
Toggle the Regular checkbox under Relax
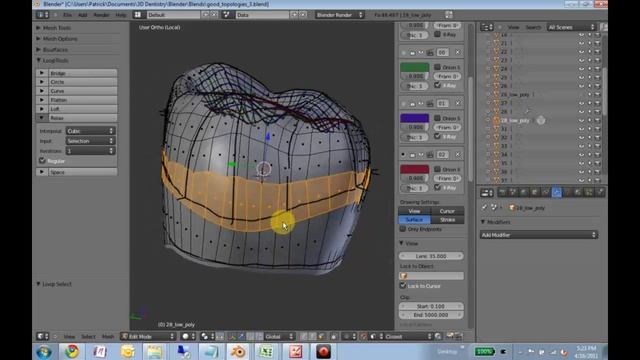(x=42, y=161)
